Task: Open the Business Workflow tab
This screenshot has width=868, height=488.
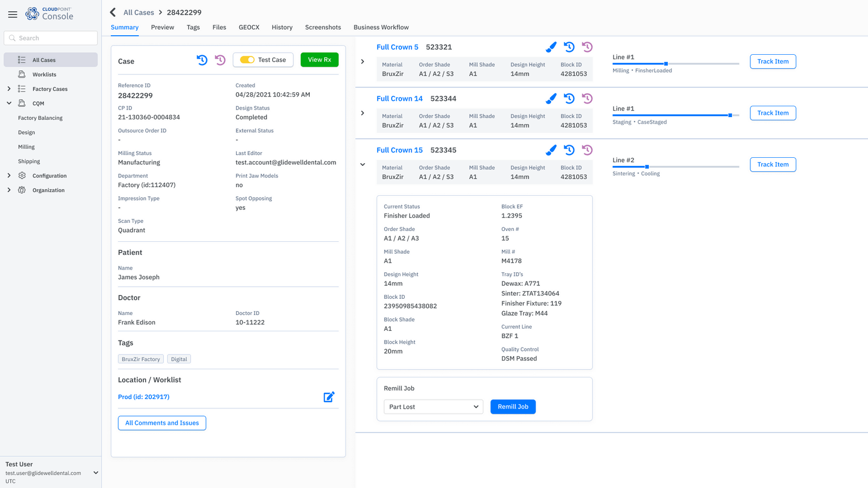Action: pos(381,27)
